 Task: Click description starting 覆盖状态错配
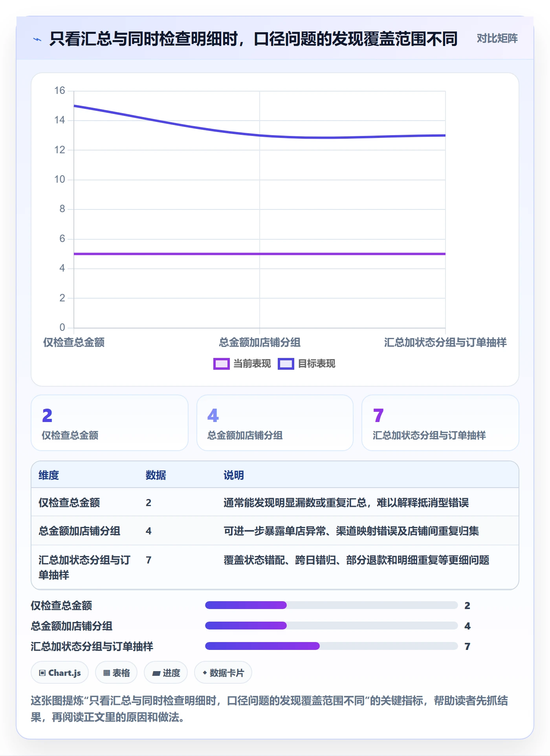(356, 560)
